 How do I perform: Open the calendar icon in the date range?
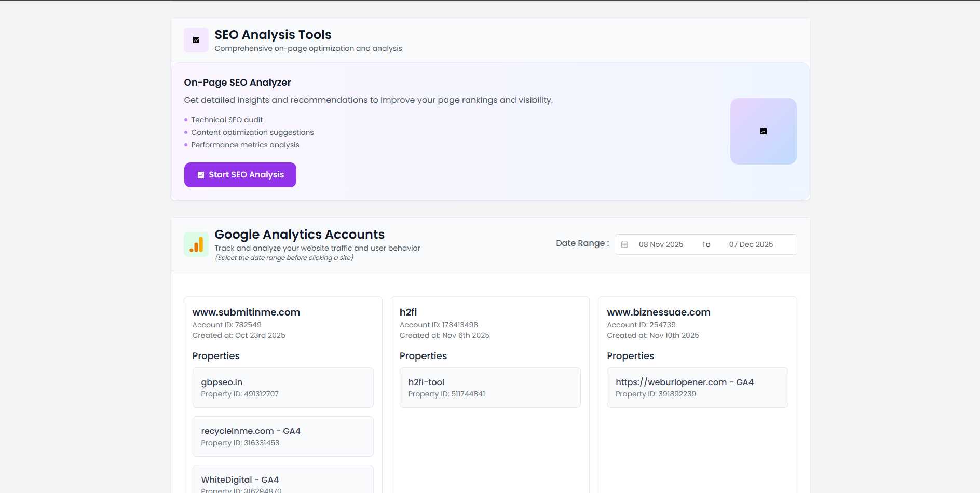pyautogui.click(x=624, y=244)
